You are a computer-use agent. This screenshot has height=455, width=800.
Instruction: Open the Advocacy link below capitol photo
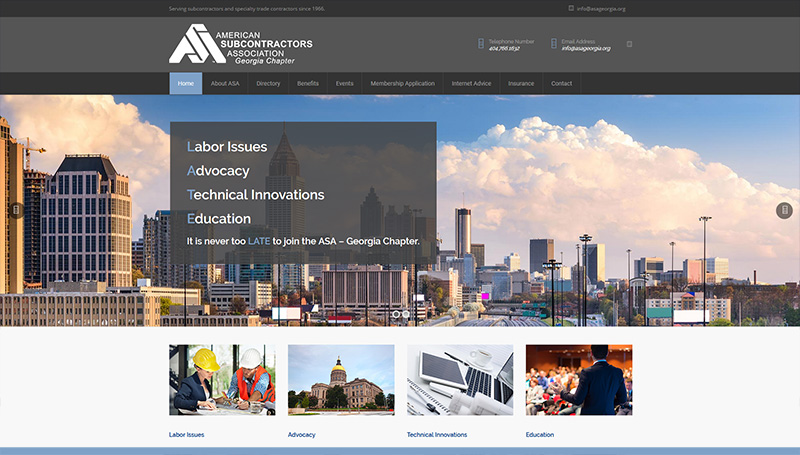(302, 435)
